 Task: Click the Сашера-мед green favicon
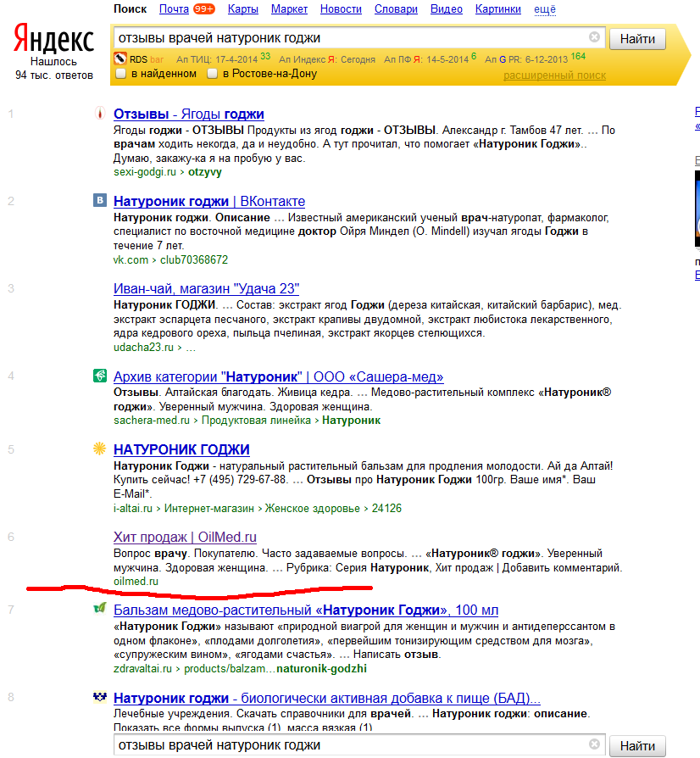pyautogui.click(x=99, y=376)
